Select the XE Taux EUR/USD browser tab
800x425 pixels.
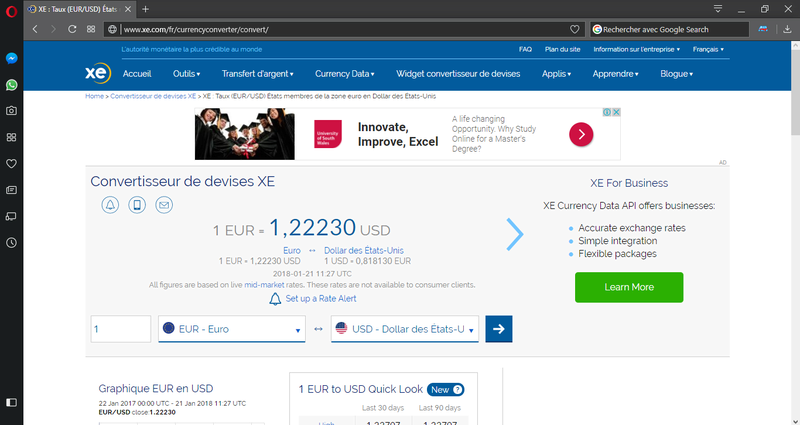(80, 9)
